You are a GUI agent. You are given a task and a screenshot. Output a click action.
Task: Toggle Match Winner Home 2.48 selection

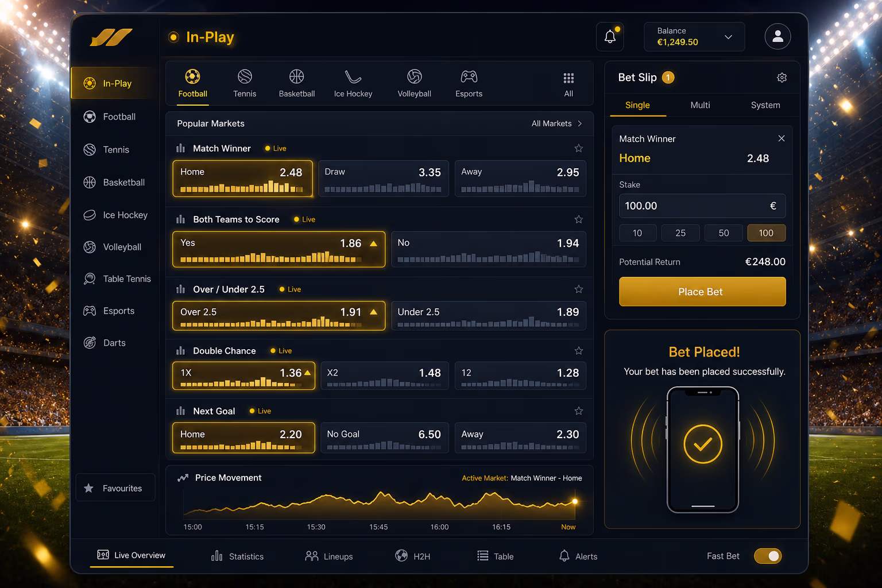pyautogui.click(x=242, y=179)
